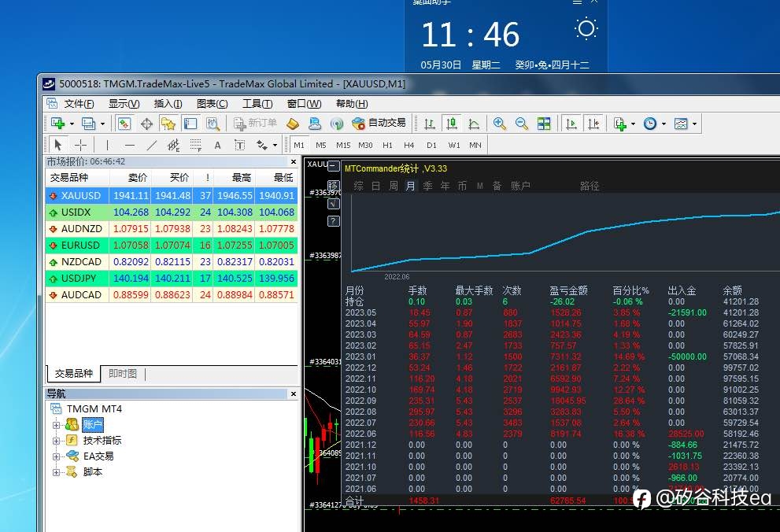Toggle the Market Watch window icon
The width and height of the screenshot is (780, 532).
click(124, 124)
